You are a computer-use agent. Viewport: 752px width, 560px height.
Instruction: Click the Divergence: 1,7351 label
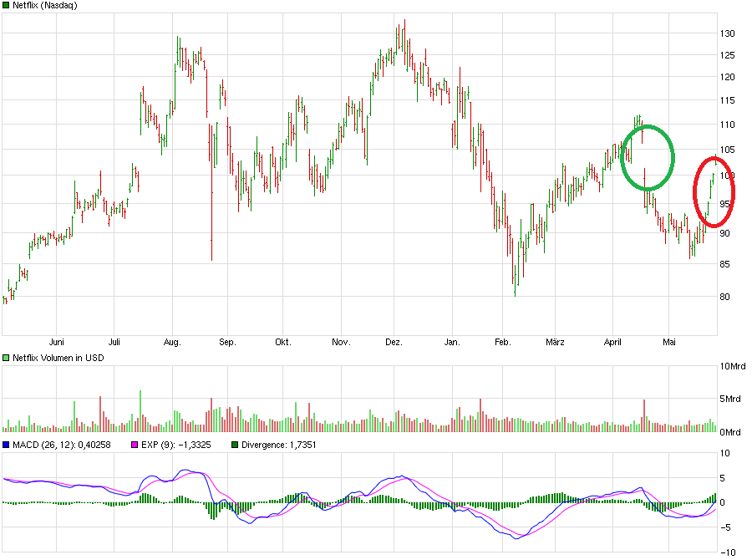point(277,444)
